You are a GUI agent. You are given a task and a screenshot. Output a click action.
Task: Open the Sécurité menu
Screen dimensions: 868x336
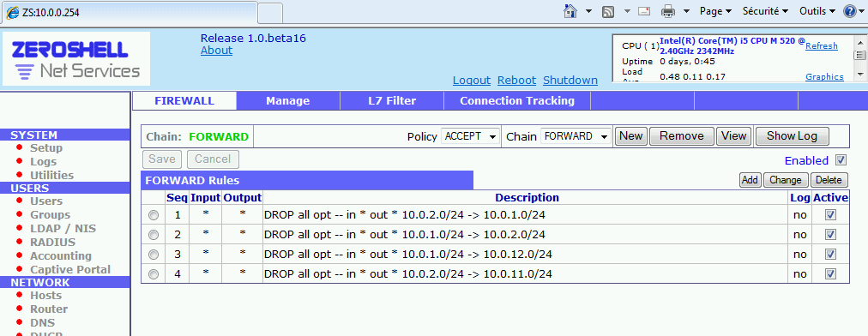click(766, 11)
